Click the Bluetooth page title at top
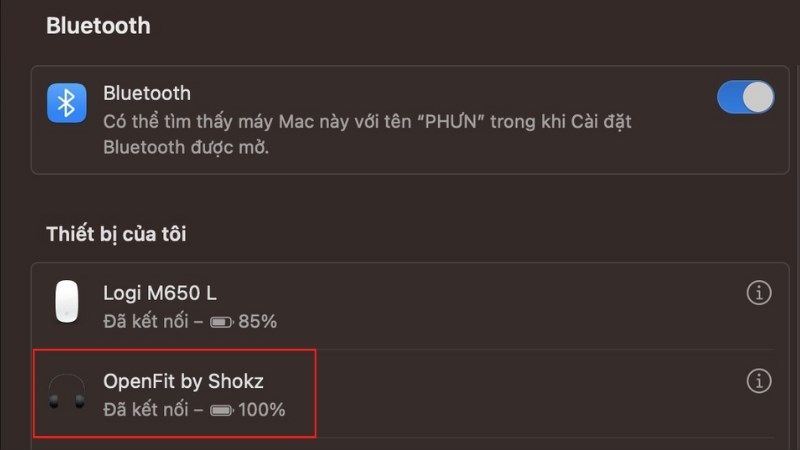The height and width of the screenshot is (450, 800). click(x=98, y=25)
